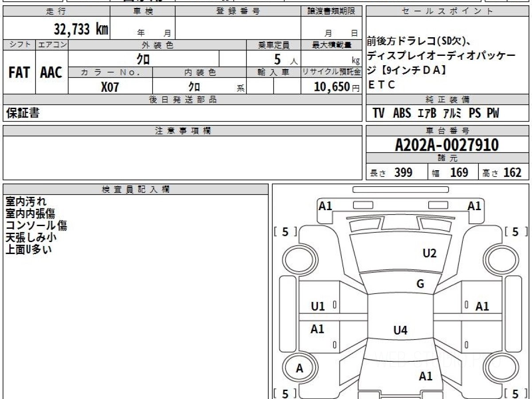Click the 検査員記入欄 header
The height and width of the screenshot is (399, 532).
pyautogui.click(x=136, y=189)
